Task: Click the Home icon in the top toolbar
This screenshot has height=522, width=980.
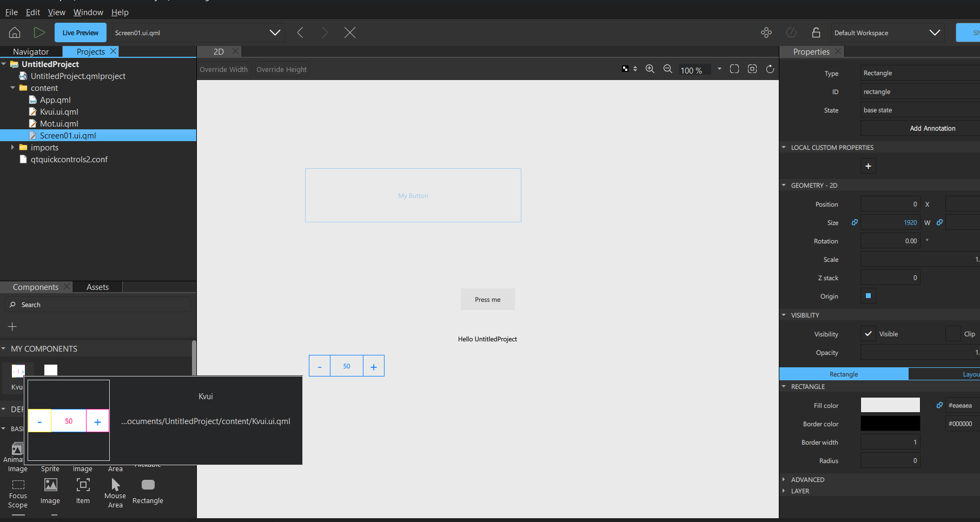Action: point(14,32)
